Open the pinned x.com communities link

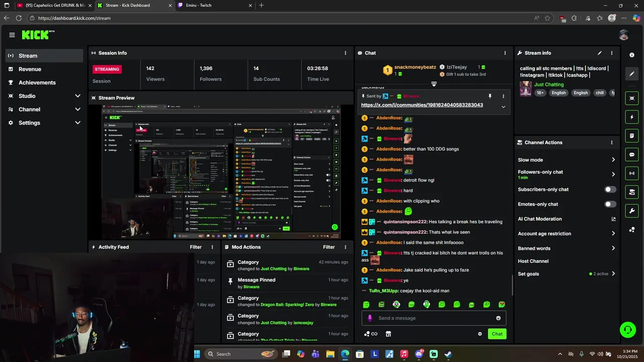[422, 105]
